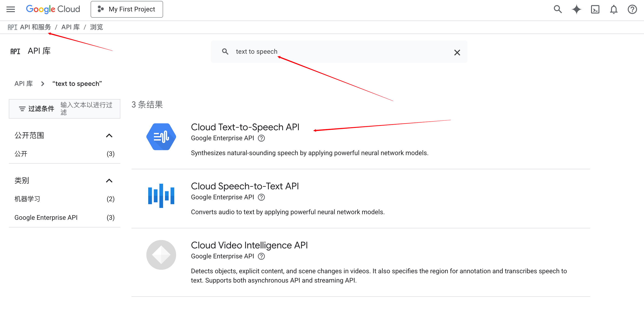Screen dimensions: 644x320
Task: Open the Cloud Text-to-Speech API result
Action: [x=245, y=127]
